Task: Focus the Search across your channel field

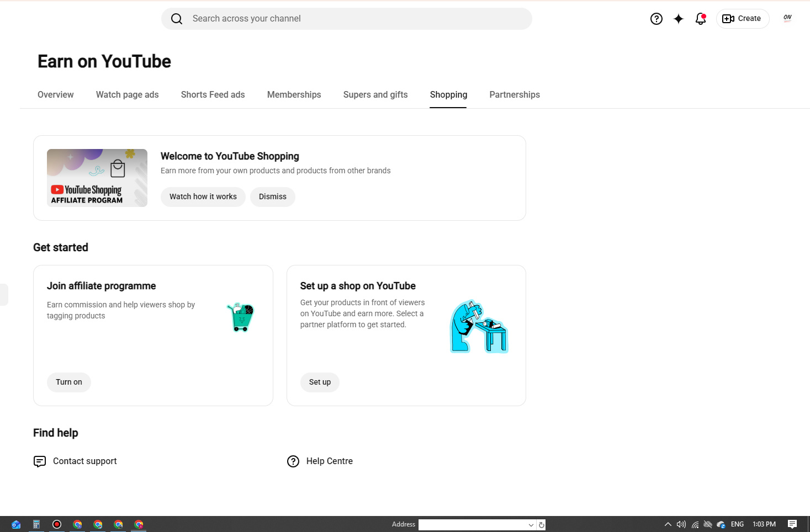Action: (x=347, y=19)
